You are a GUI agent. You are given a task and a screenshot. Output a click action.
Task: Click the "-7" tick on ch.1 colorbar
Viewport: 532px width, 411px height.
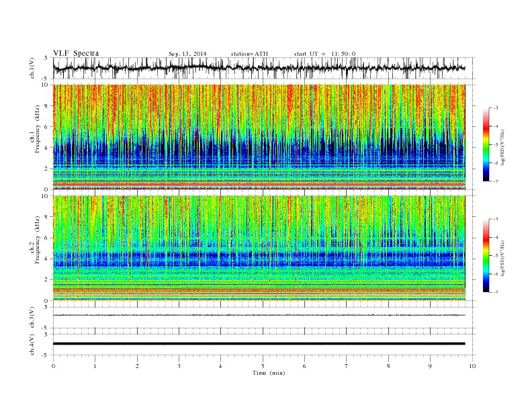coord(496,181)
